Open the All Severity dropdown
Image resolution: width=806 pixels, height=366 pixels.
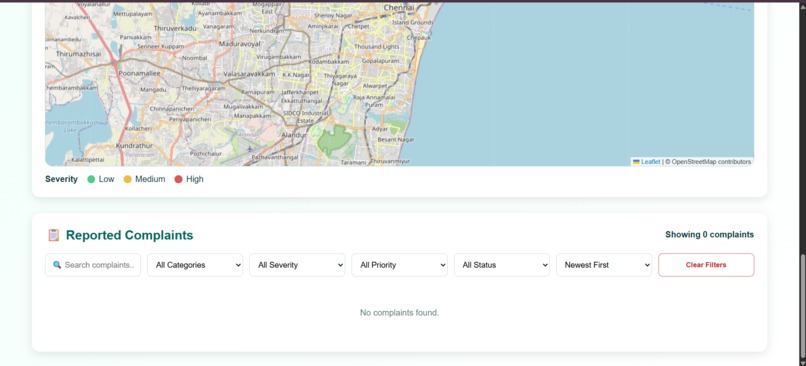tap(297, 265)
